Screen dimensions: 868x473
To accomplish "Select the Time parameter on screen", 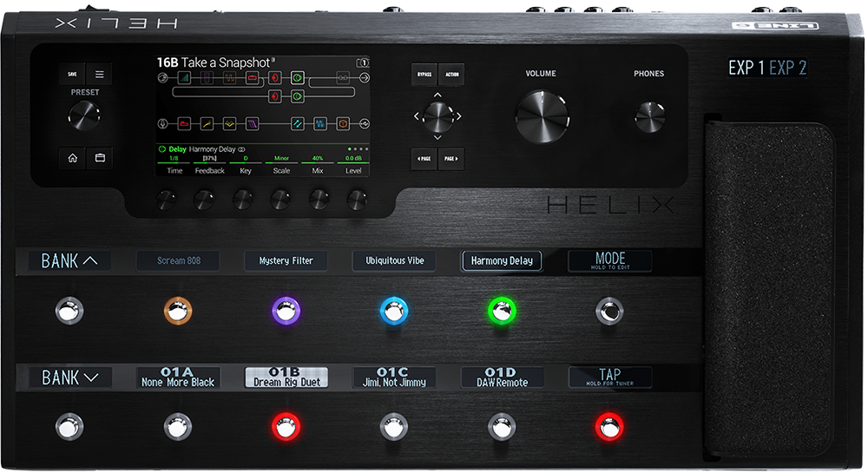I will point(174,165).
